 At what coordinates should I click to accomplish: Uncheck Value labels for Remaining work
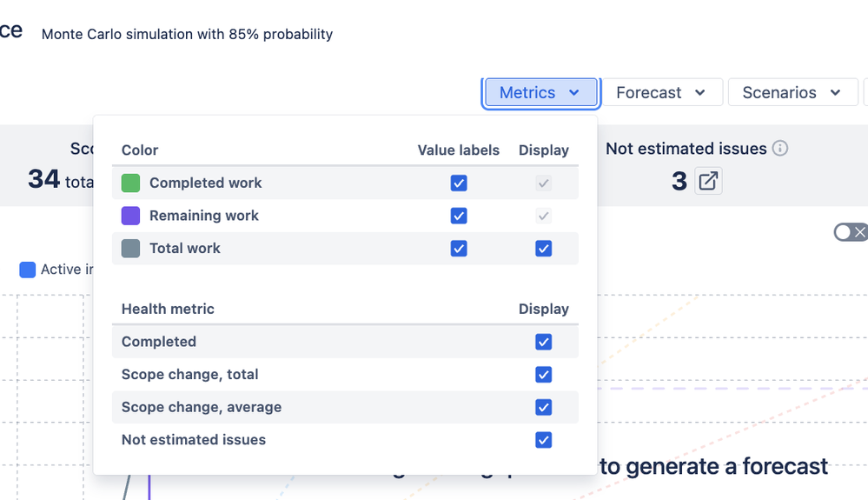point(459,216)
